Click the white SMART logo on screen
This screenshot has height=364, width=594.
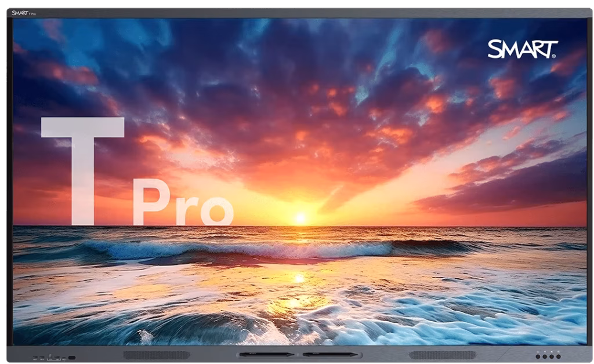click(x=523, y=49)
